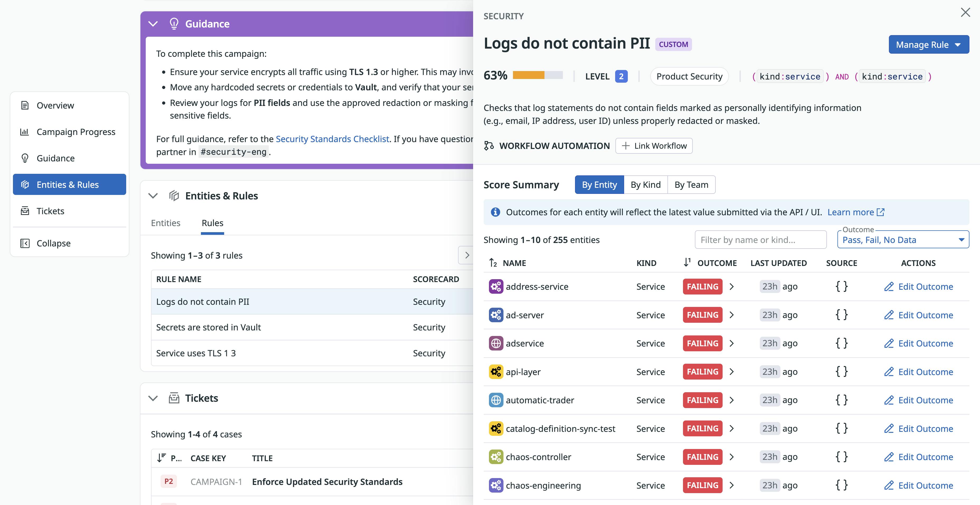Screen dimensions: 980x505
Task: Click the Guidance lightbulb icon in sidebar
Action: pos(24,158)
